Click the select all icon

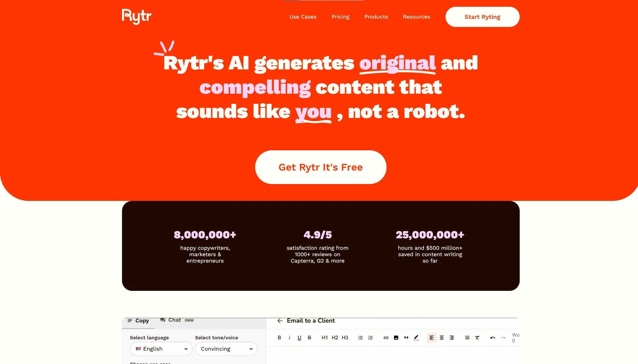point(467,338)
